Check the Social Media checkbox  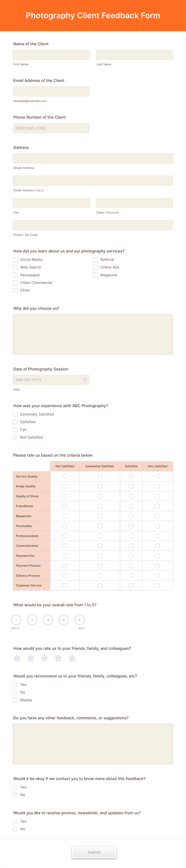click(x=15, y=259)
